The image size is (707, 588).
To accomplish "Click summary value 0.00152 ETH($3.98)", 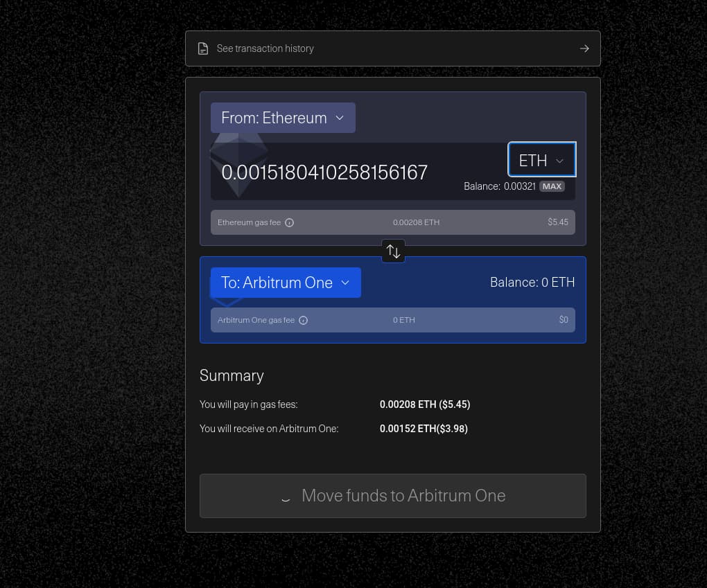I will (424, 429).
